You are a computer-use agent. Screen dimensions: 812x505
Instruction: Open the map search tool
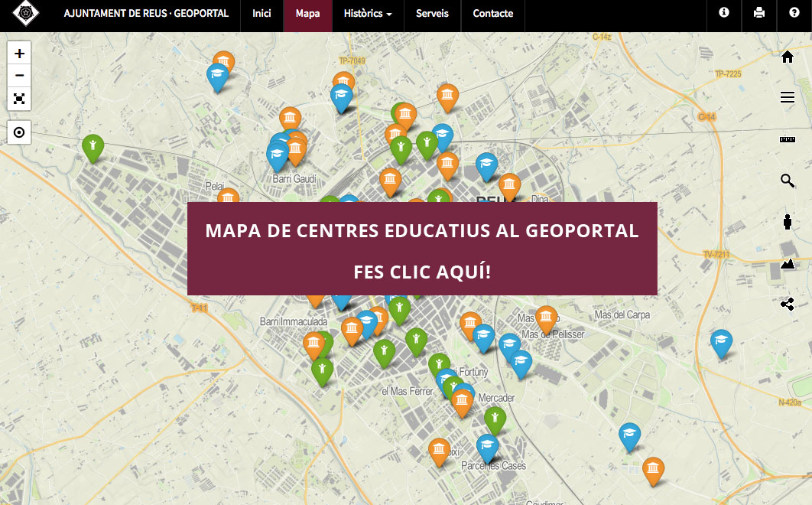[x=788, y=181]
